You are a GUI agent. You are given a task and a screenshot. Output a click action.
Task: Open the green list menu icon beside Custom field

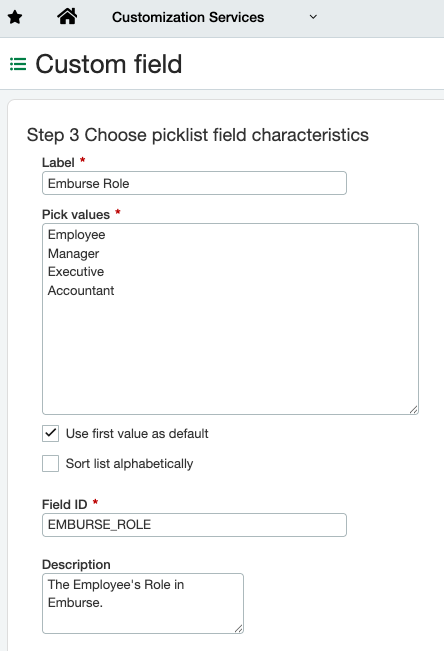18,64
